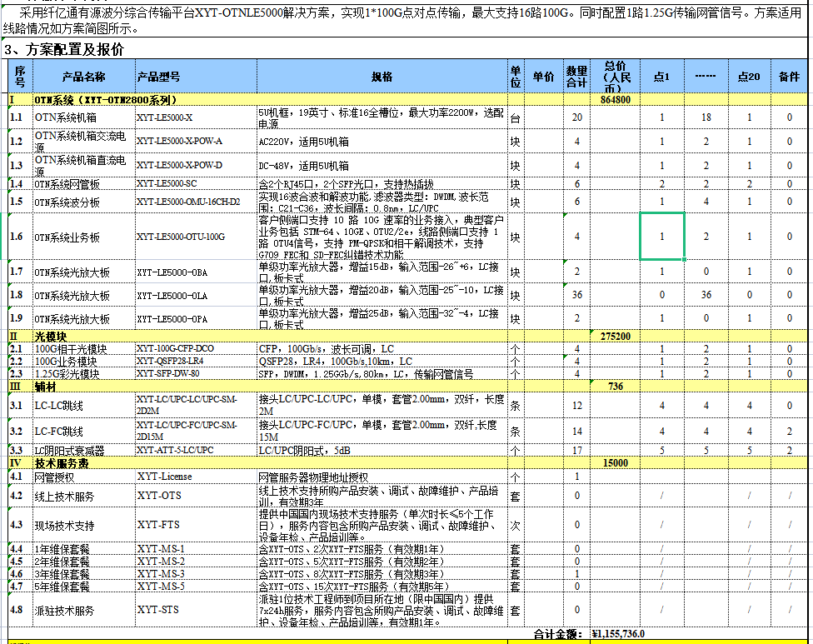The image size is (813, 644).
Task: Select the 点20 column header
Action: tap(749, 77)
